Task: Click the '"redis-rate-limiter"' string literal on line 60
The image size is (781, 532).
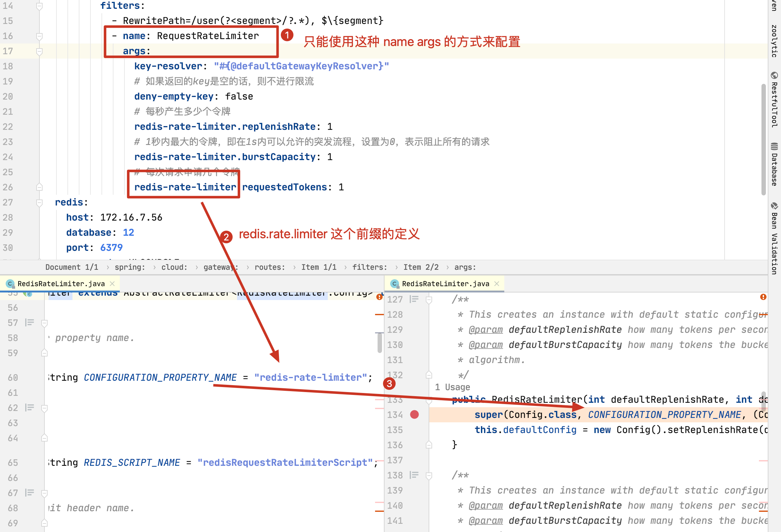Action: pyautogui.click(x=310, y=377)
